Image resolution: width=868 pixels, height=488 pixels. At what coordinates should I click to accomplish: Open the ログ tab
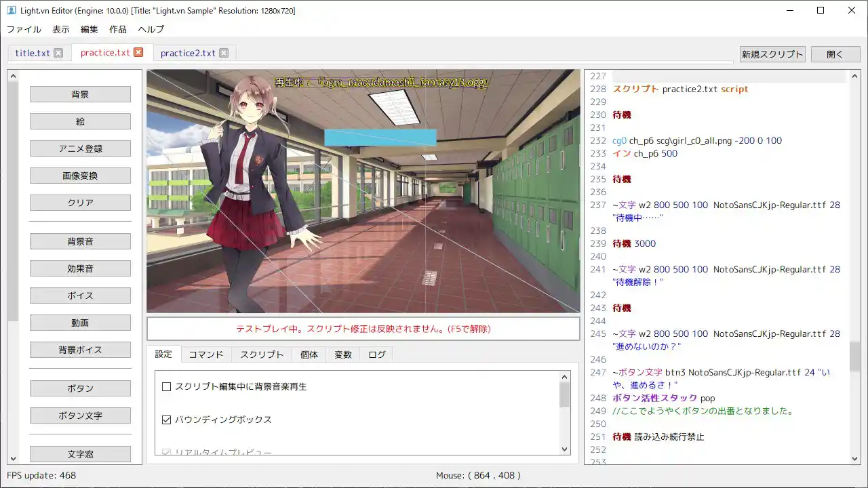376,354
